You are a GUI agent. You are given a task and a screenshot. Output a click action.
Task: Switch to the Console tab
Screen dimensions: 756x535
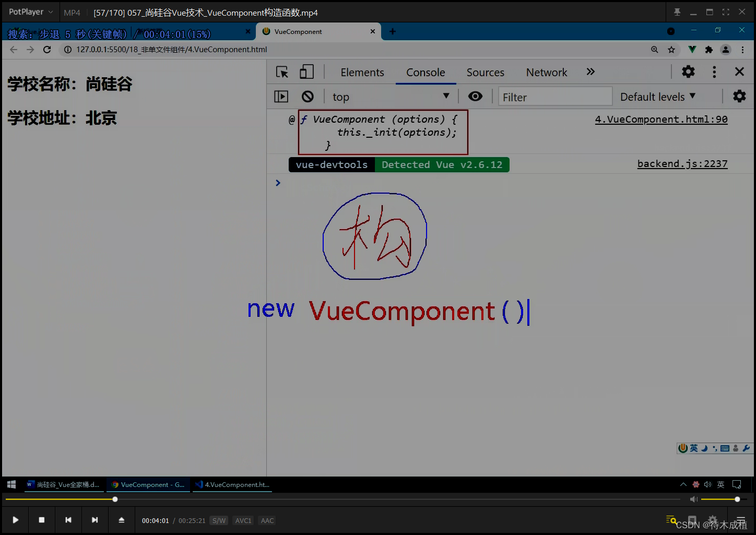pos(426,73)
